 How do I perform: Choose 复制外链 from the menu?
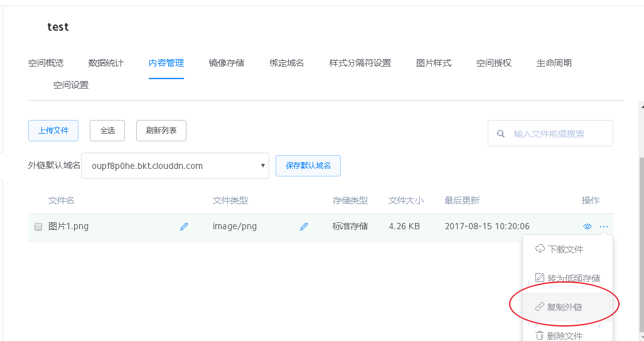pyautogui.click(x=567, y=307)
